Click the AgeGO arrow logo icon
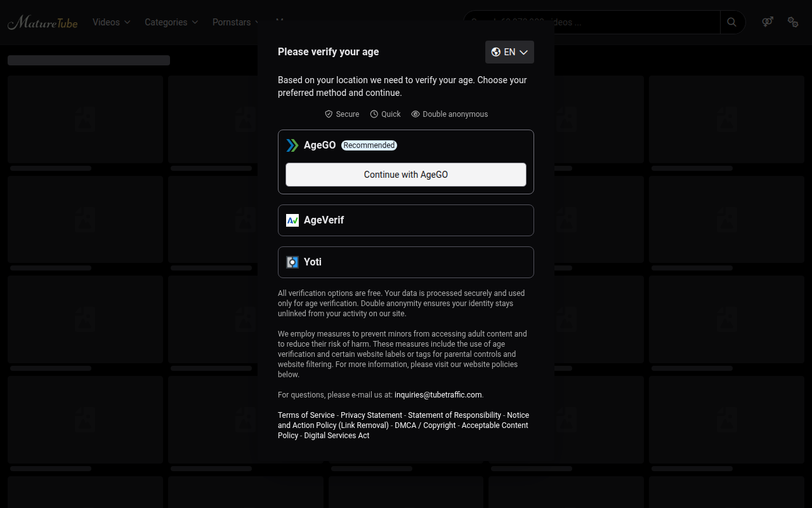Viewport: 812px width, 508px height. 292,145
